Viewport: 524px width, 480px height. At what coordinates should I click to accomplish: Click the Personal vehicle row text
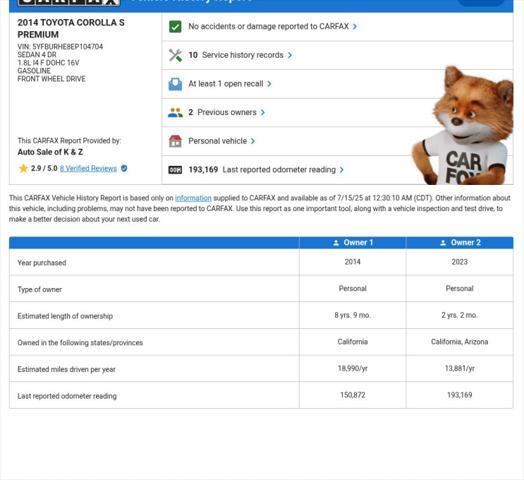click(218, 141)
